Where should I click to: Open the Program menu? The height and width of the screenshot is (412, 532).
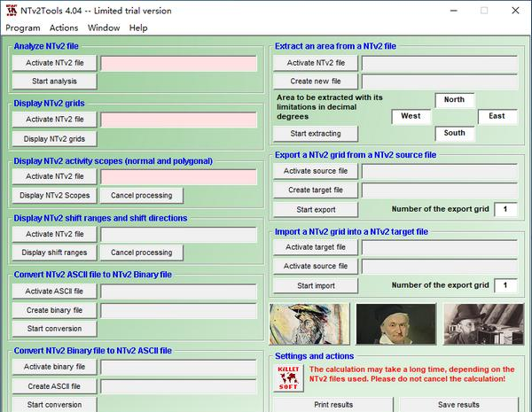23,27
